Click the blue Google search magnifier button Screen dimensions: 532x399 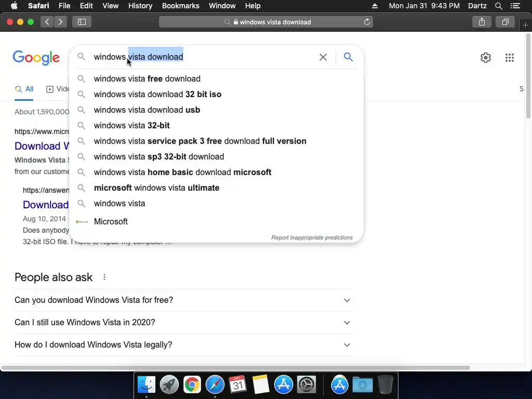(x=348, y=57)
